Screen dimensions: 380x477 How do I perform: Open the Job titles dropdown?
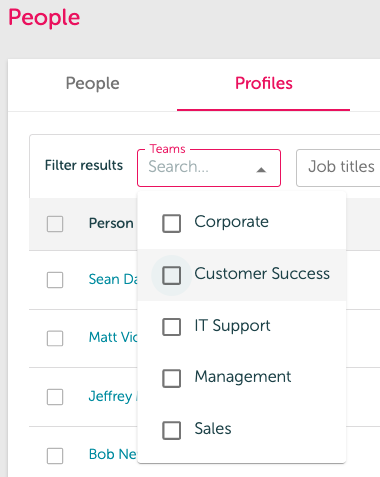[x=338, y=168]
